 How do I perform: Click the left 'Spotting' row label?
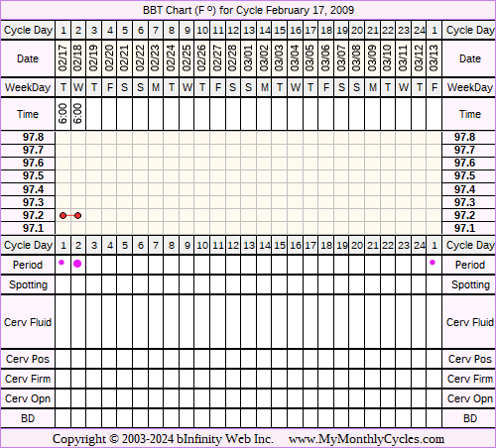coord(28,284)
